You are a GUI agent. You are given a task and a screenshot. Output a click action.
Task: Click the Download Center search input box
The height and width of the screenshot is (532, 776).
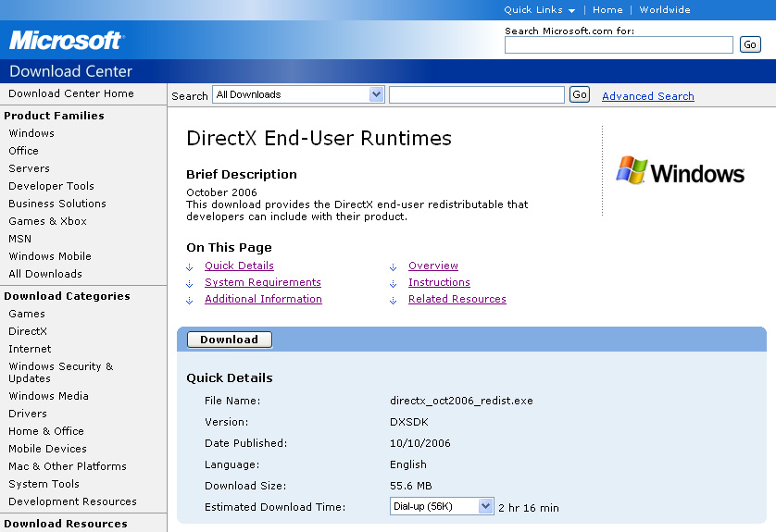pos(476,94)
